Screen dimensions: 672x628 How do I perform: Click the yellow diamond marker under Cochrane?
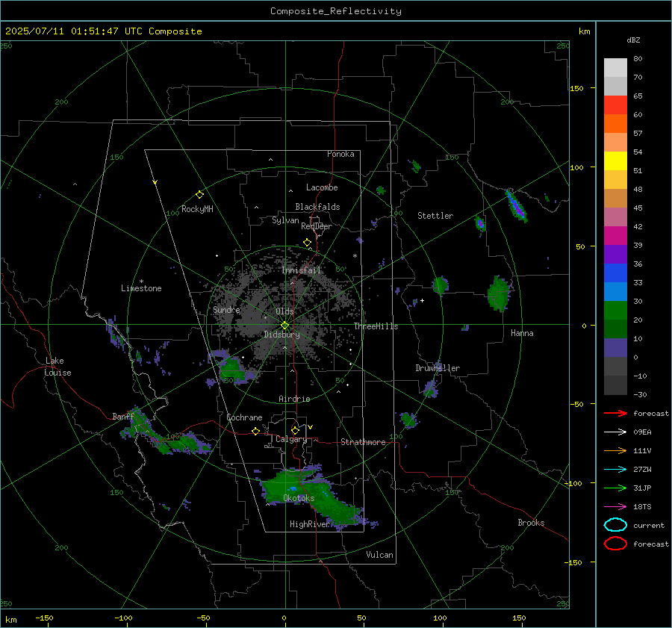[256, 431]
